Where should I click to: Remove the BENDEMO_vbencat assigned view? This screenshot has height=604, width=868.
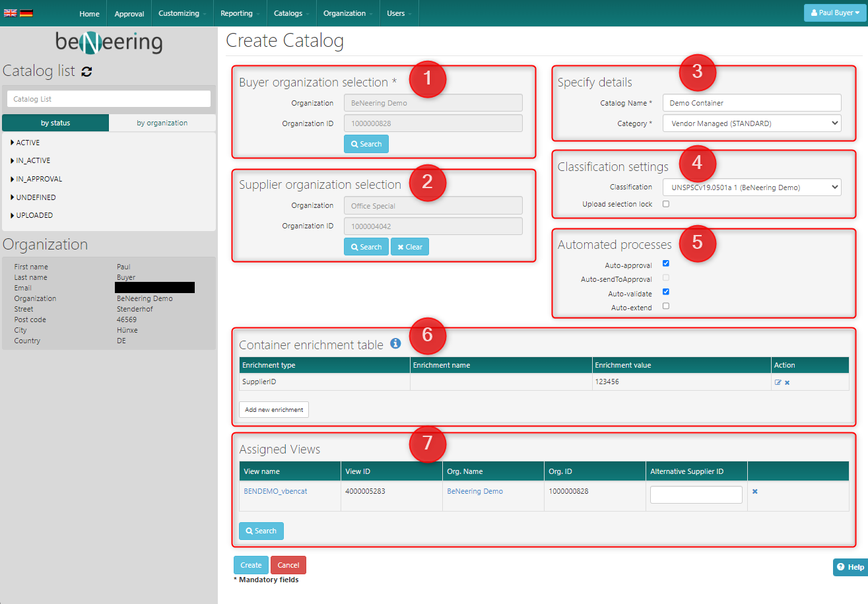(x=754, y=491)
